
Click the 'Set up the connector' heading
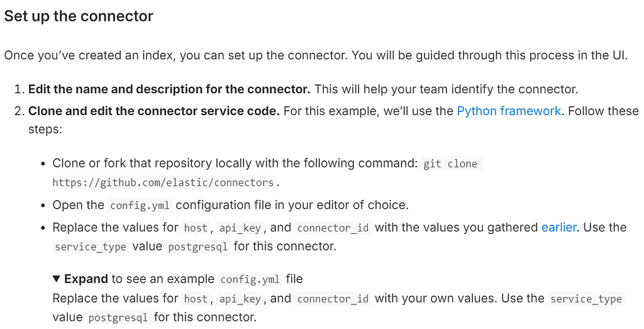(x=79, y=16)
